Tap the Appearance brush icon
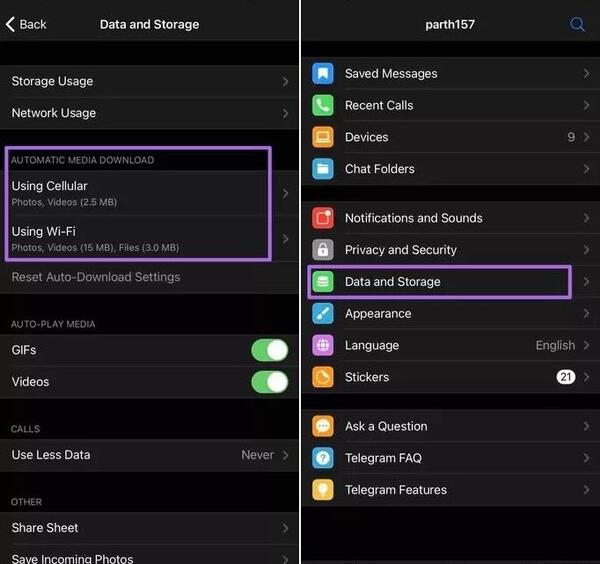 [x=323, y=313]
